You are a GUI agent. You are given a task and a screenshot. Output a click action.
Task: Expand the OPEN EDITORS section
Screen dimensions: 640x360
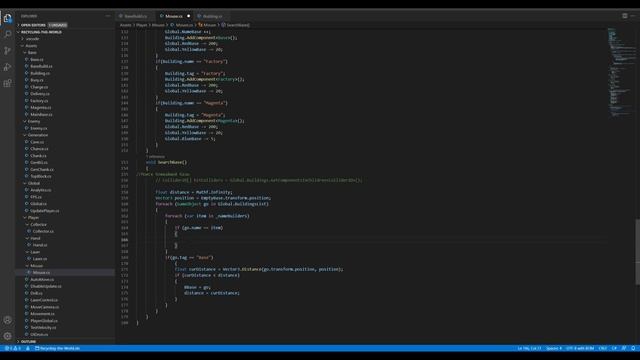33,25
